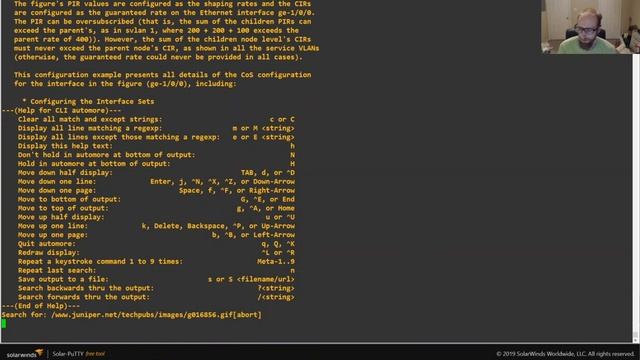Click 'Move down one line:' line
This screenshot has height=360, width=640.
[156, 182]
